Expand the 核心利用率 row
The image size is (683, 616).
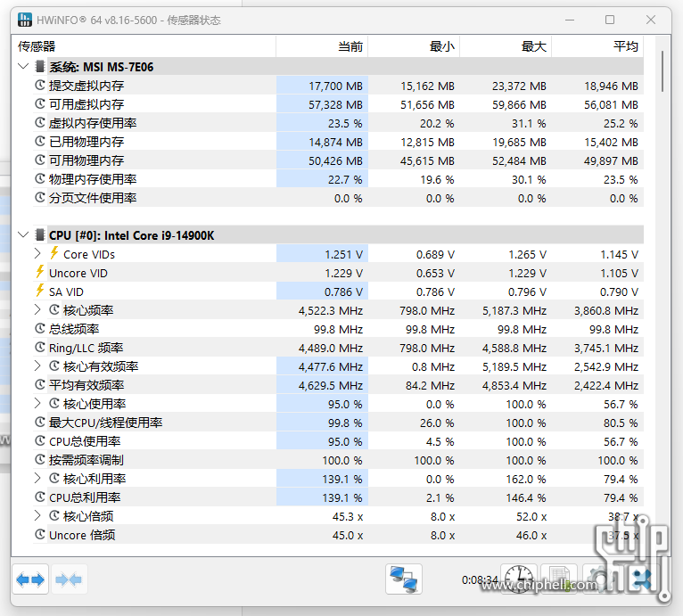37,479
